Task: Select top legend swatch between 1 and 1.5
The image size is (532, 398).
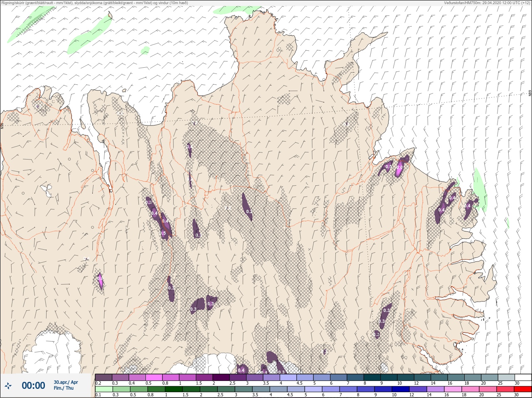Action: pyautogui.click(x=188, y=377)
